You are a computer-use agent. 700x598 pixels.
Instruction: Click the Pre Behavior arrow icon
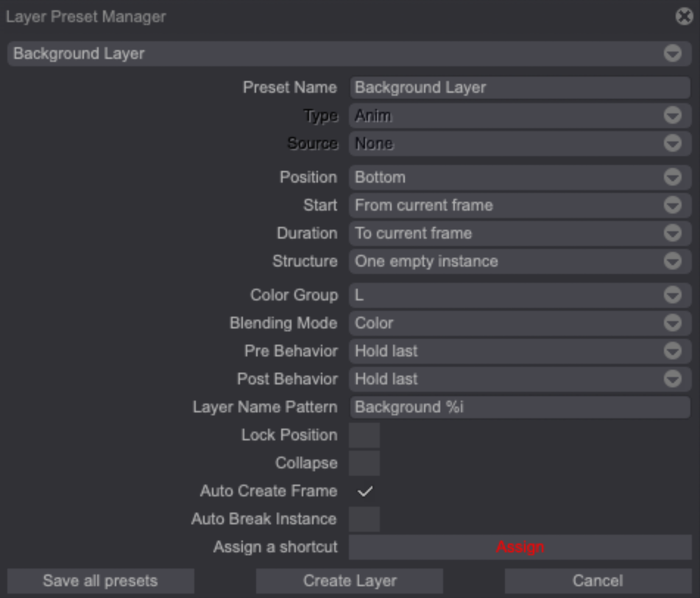[x=672, y=351]
